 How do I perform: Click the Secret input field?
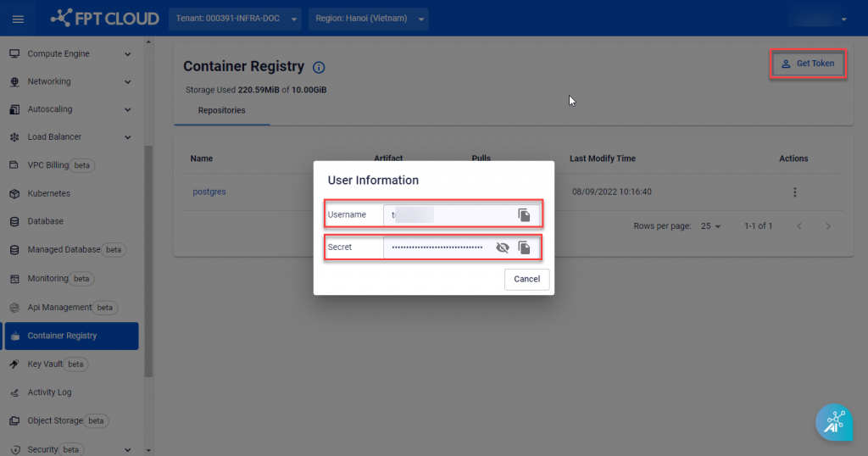(x=437, y=247)
